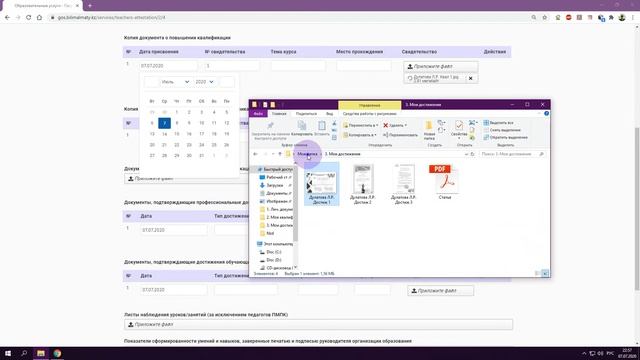Viewport: 640px width, 360px height.
Task: Reload the browser page
Action: [x=28, y=18]
